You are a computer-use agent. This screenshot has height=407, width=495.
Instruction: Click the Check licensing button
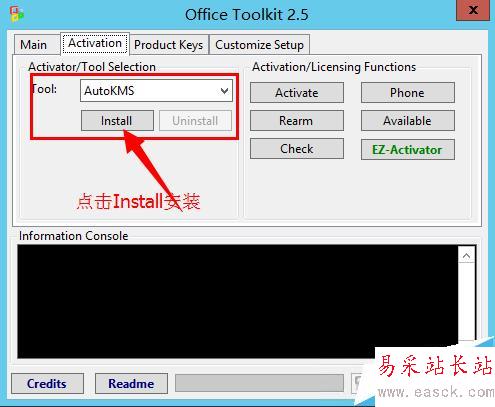297,149
